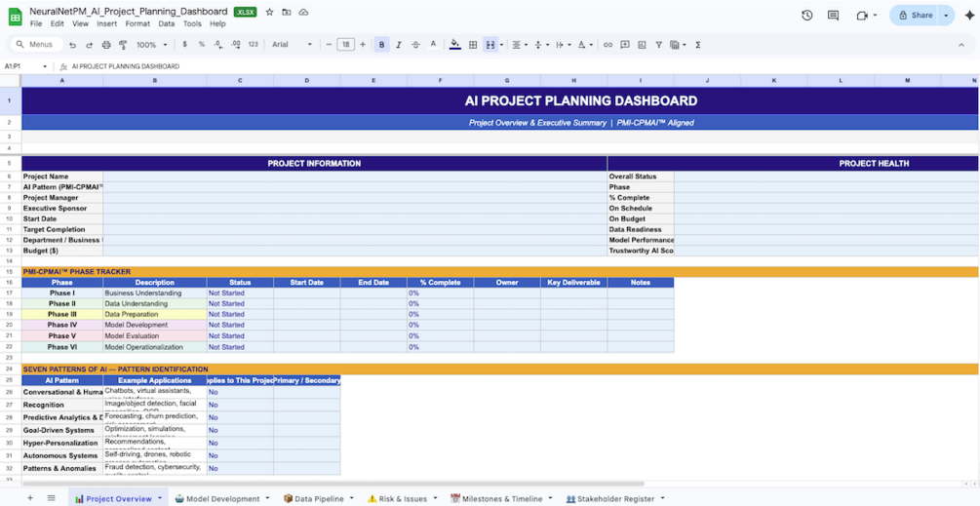Image resolution: width=980 pixels, height=506 pixels.
Task: Hide the menus with collapse chevron
Action: click(x=961, y=45)
